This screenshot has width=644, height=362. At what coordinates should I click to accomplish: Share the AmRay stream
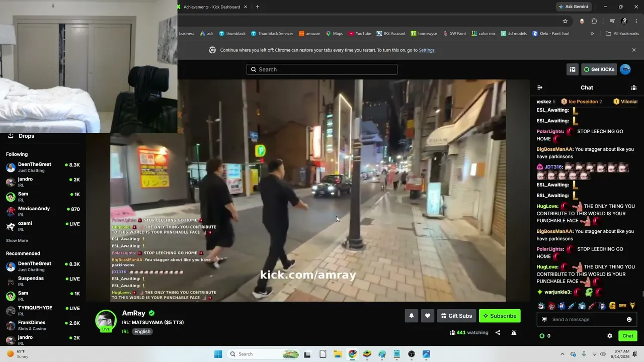tap(498, 332)
